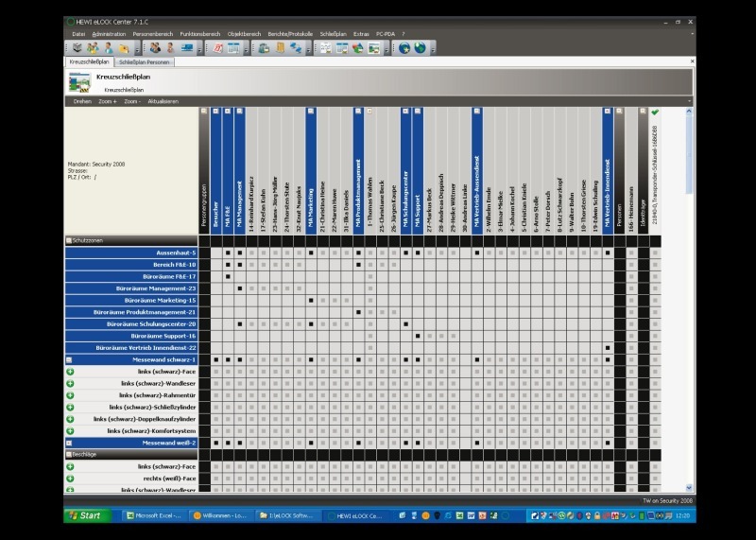The image size is (756, 540).
Task: Switch to the Schließplan Personen tab
Action: point(145,62)
